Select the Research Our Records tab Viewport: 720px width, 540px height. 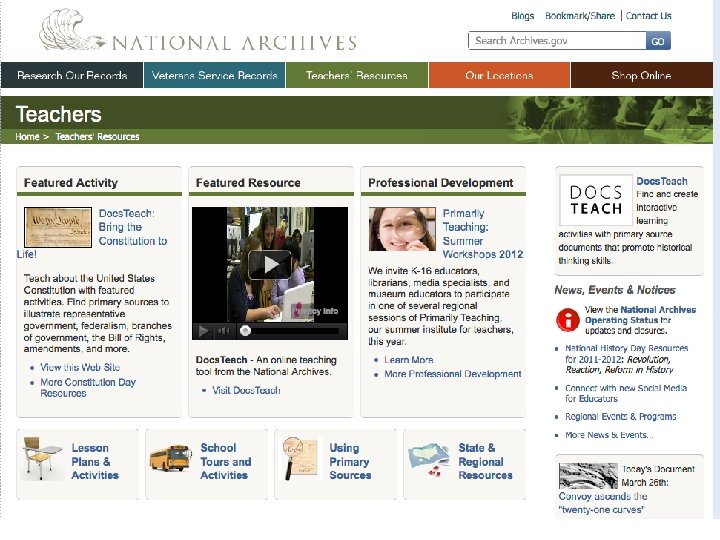72,75
